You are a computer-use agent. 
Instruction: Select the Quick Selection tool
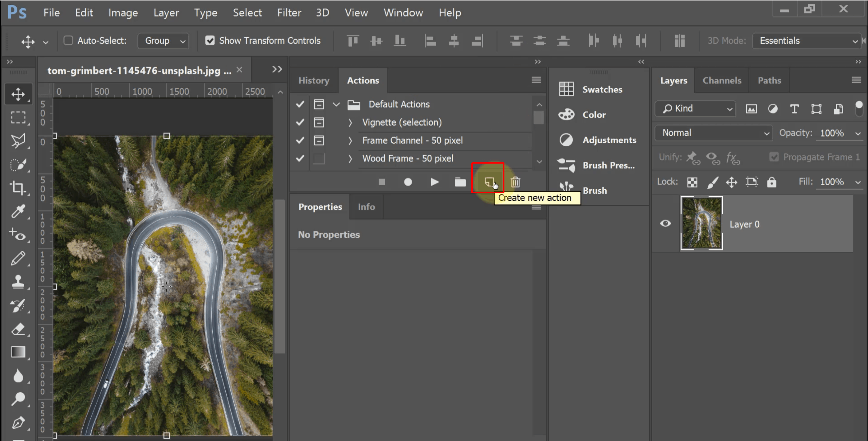coord(18,165)
